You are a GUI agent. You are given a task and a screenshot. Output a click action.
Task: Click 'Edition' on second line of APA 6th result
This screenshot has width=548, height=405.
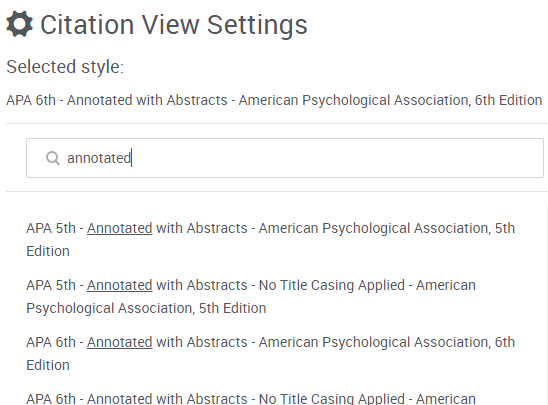point(48,365)
